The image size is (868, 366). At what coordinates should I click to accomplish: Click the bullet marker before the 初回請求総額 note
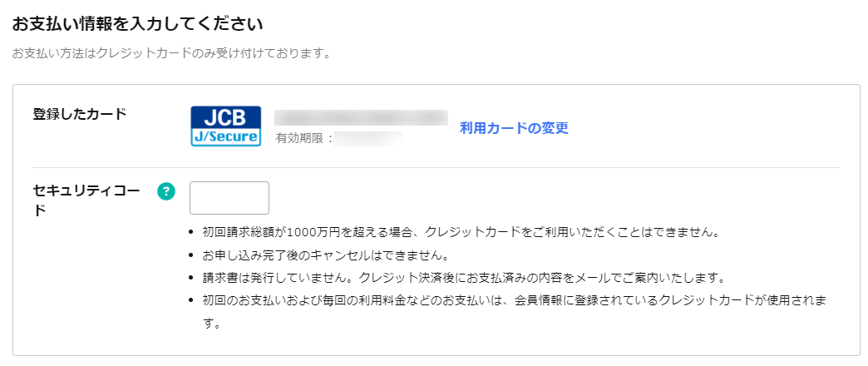tap(193, 233)
